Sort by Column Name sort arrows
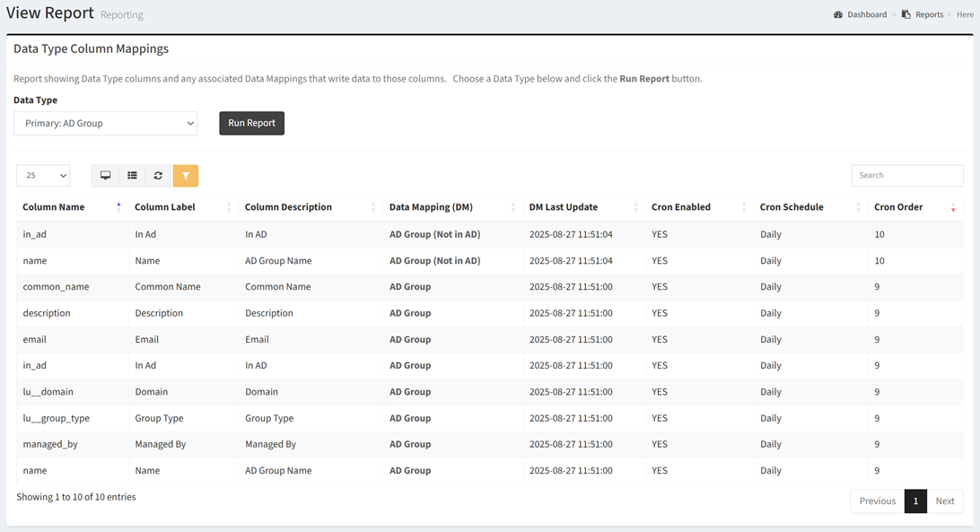The height and width of the screenshot is (532, 980). [x=118, y=207]
